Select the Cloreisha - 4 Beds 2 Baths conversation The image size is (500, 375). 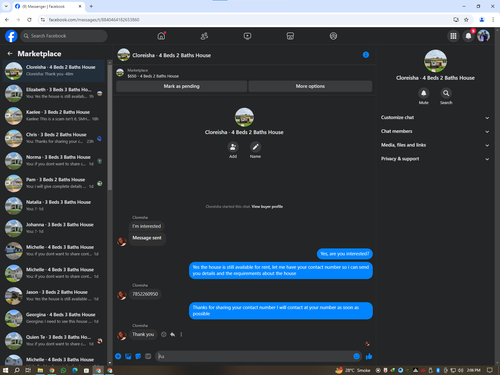tap(54, 71)
